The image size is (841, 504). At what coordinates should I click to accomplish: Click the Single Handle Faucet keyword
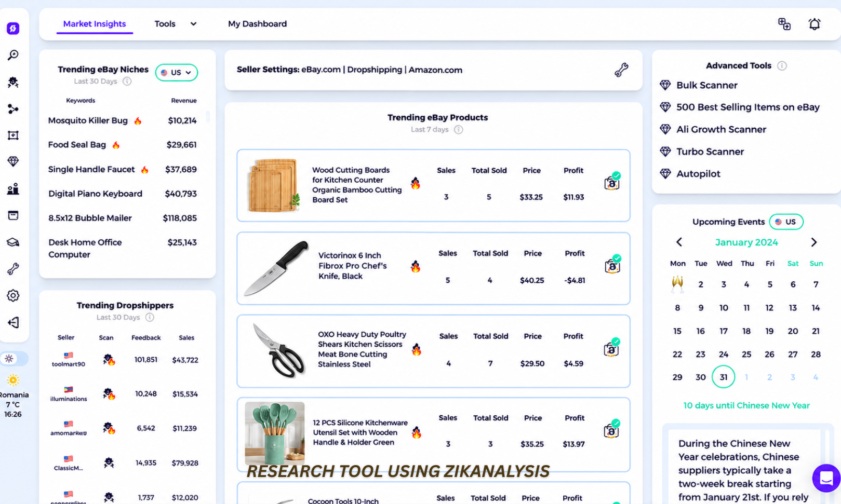click(91, 169)
